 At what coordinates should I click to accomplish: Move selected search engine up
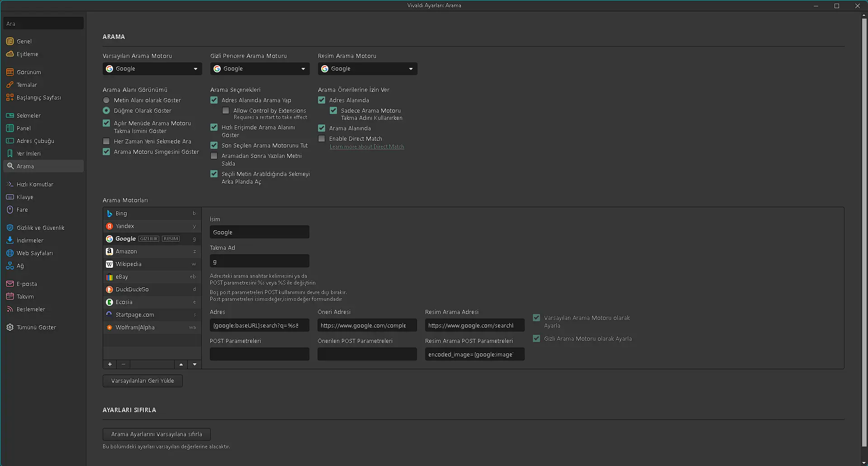coord(181,364)
